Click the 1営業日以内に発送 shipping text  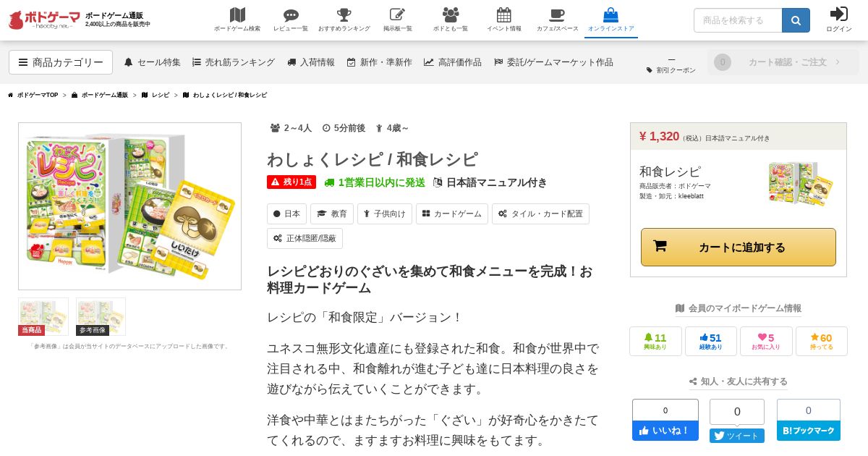pos(375,182)
